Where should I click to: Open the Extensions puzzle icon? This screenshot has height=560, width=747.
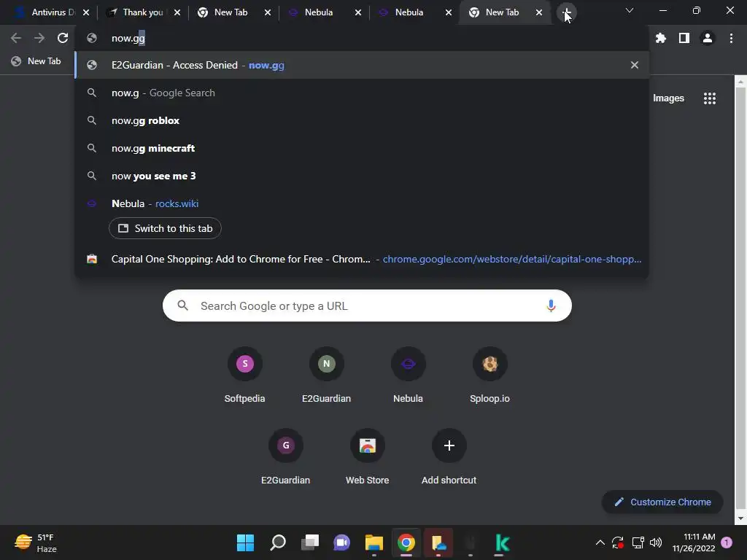click(x=660, y=38)
